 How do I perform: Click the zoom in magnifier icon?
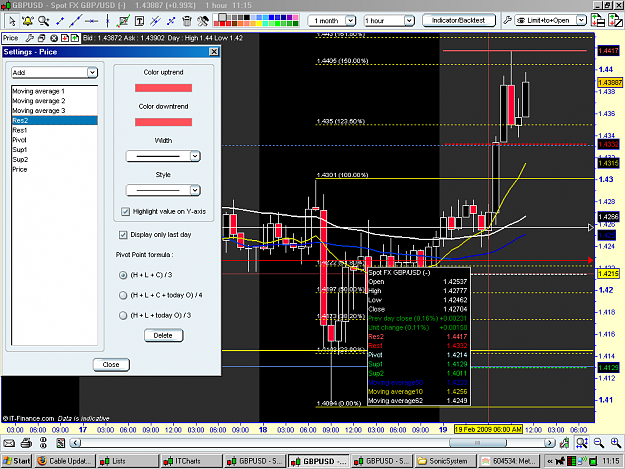tap(616, 443)
